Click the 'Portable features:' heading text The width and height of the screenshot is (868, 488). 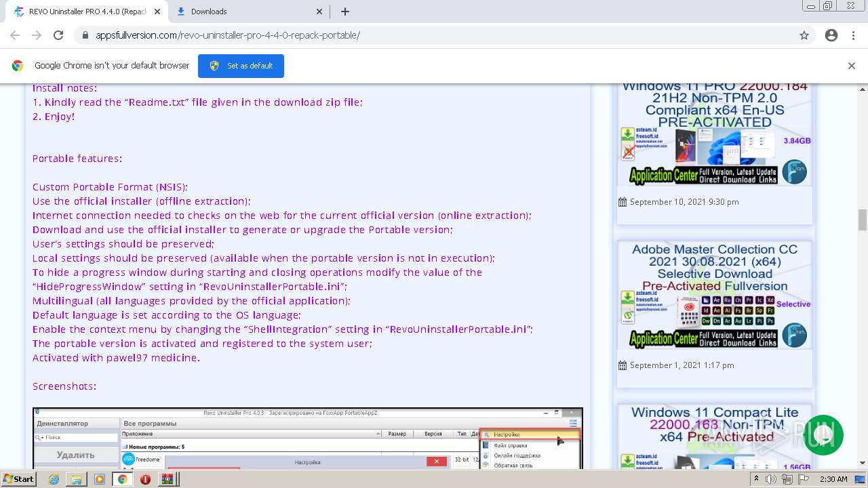[x=77, y=159]
